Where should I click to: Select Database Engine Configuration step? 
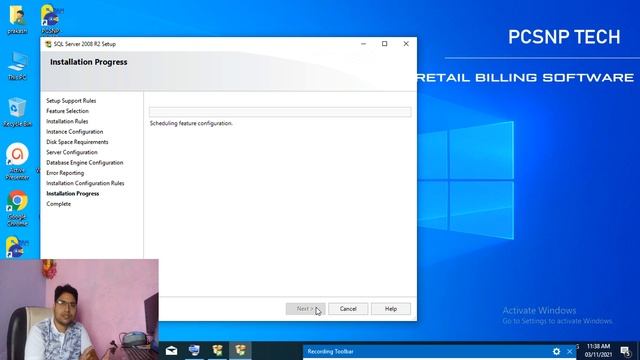tap(84, 162)
